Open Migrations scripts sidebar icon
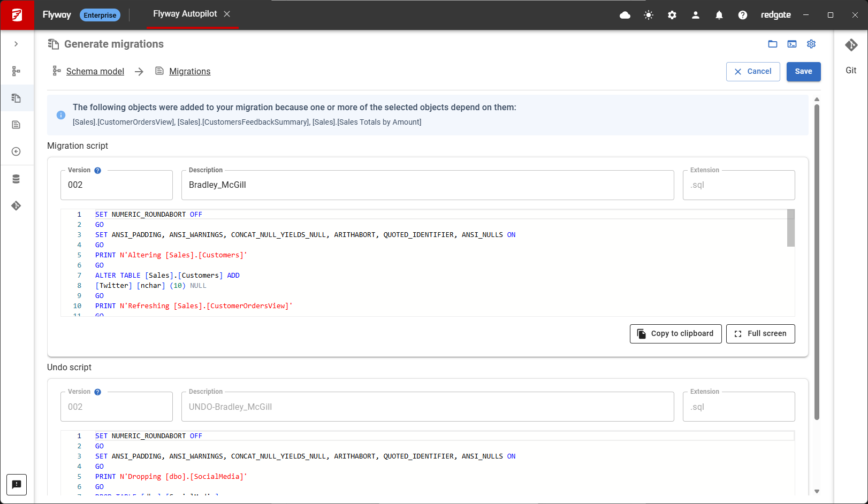868x504 pixels. (16, 125)
